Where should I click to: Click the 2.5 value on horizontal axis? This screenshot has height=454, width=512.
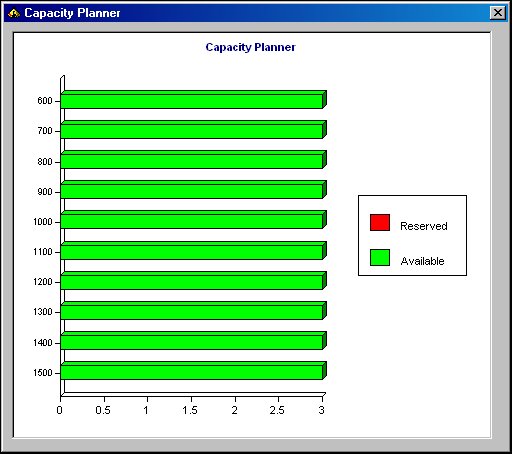(277, 410)
